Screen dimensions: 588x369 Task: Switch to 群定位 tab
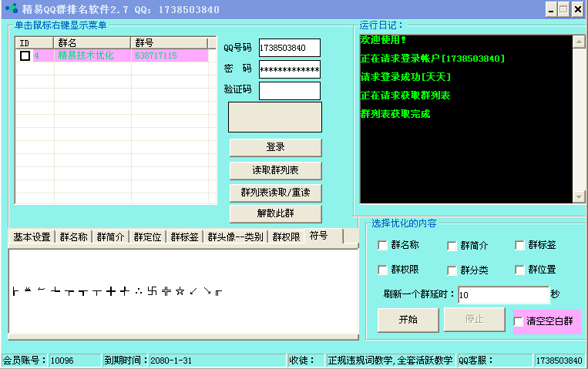tap(147, 237)
